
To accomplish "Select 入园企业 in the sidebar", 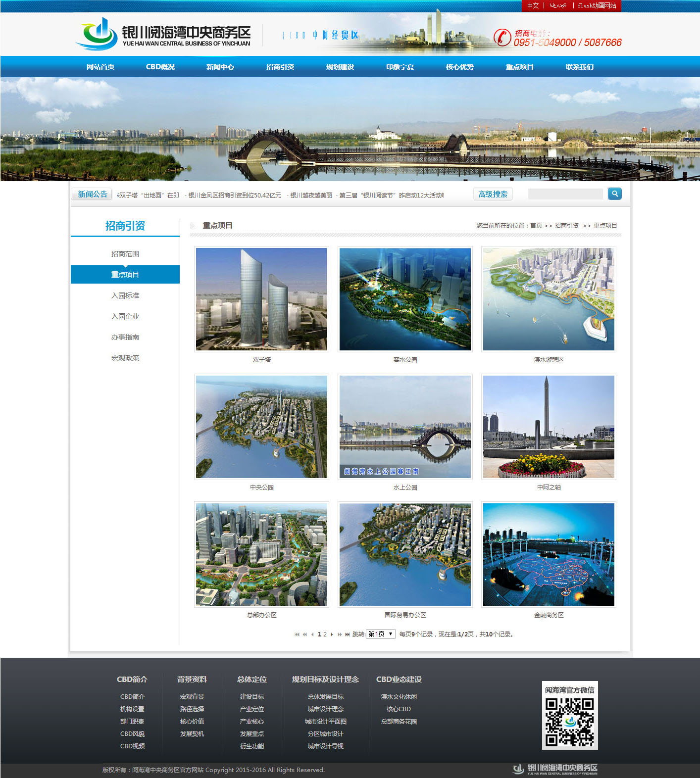I will tap(125, 316).
